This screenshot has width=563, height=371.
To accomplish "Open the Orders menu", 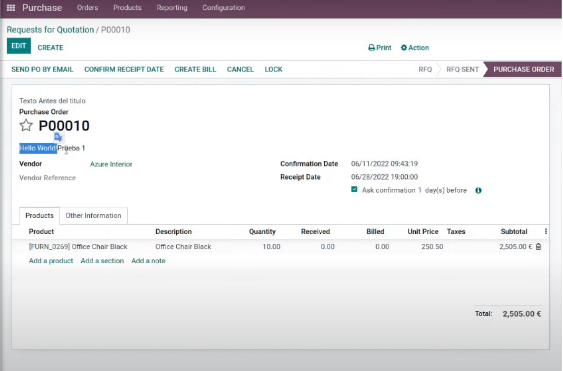I will (87, 8).
